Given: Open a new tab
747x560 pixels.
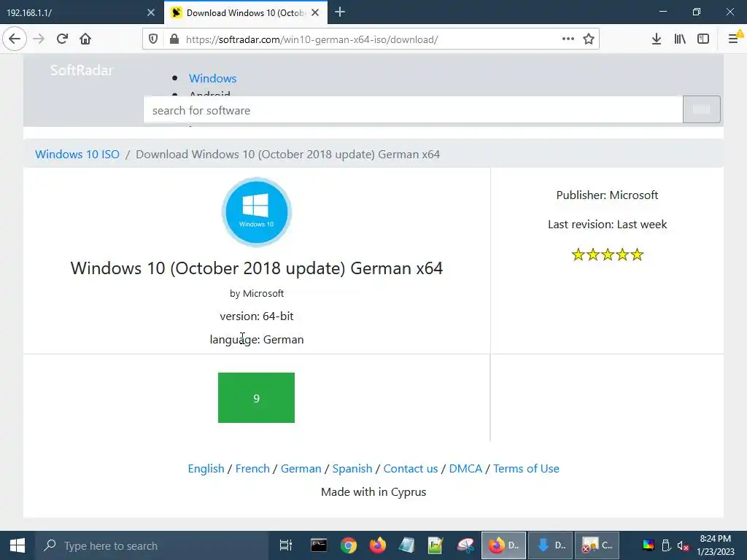Looking at the screenshot, I should tap(340, 12).
